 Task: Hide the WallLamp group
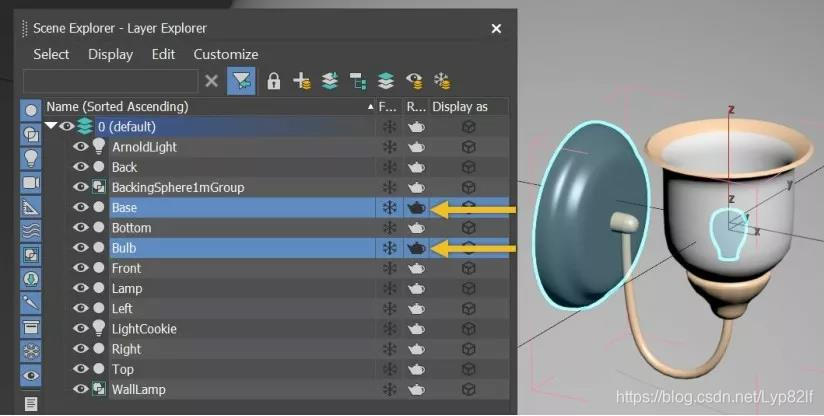80,389
